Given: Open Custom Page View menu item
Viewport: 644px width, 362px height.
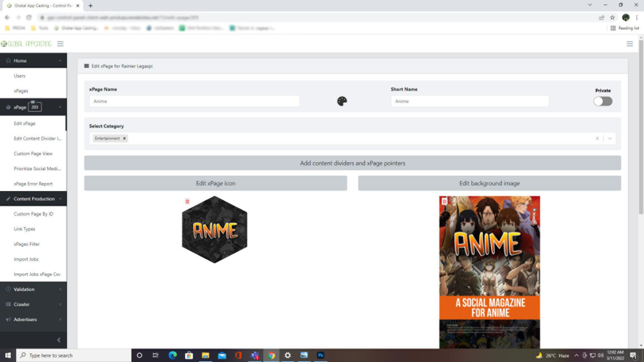Looking at the screenshot, I should point(33,153).
